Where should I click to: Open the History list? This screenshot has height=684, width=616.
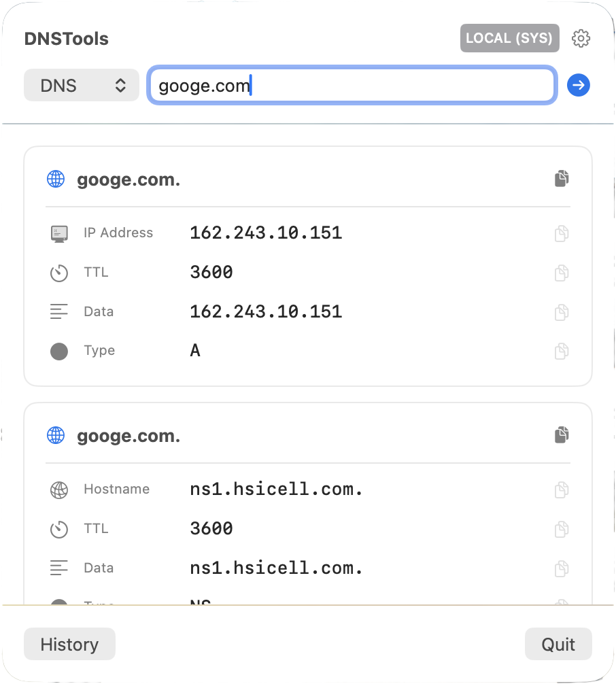tap(69, 644)
